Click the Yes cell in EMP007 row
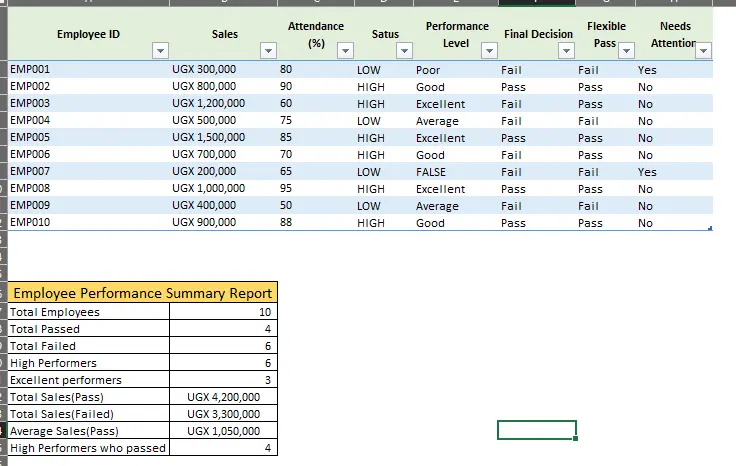Image resolution: width=736 pixels, height=466 pixels. pos(674,172)
